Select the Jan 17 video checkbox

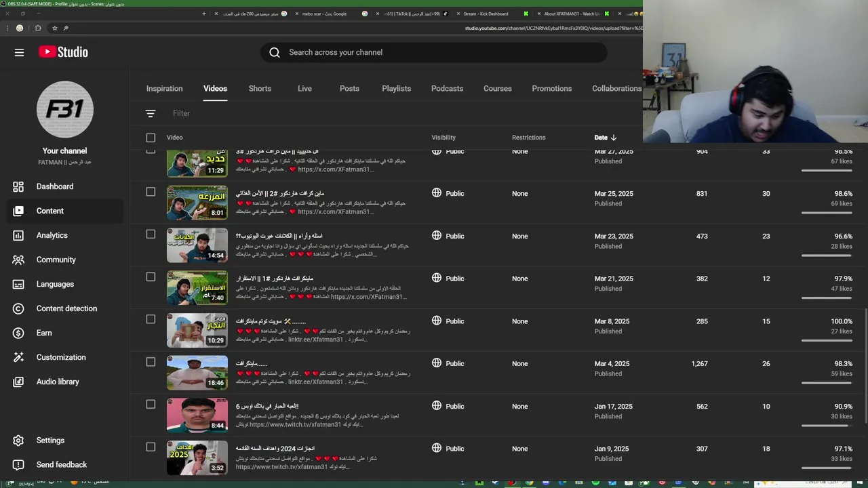[x=151, y=405]
